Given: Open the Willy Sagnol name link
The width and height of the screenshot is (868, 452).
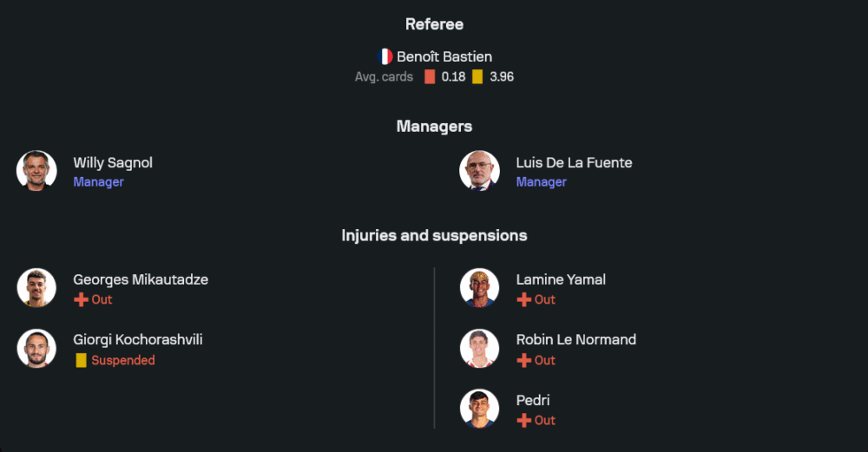Looking at the screenshot, I should click(x=113, y=162).
